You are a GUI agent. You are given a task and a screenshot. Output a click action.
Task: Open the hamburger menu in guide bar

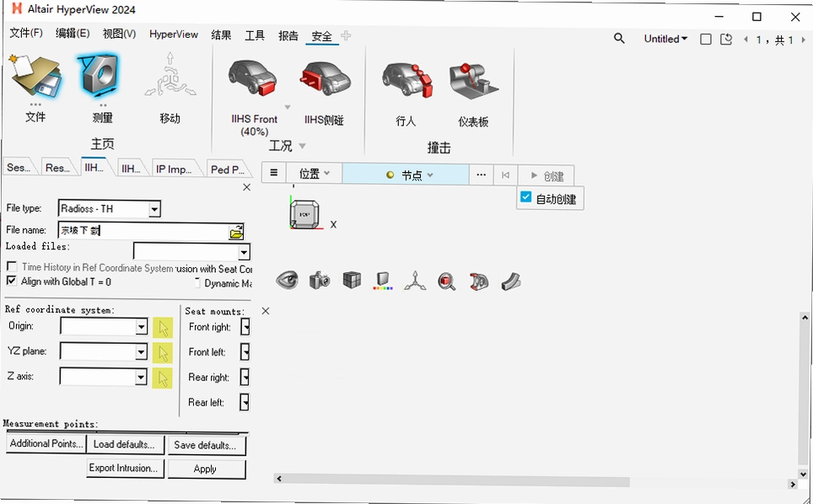pos(274,173)
